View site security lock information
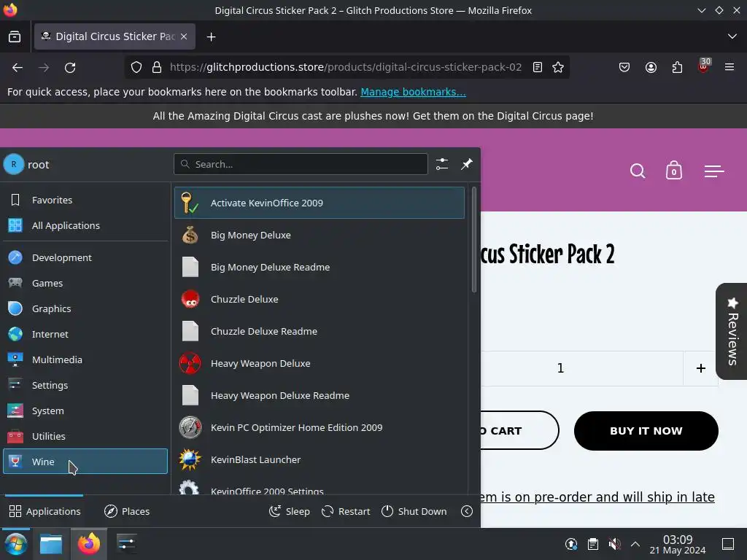This screenshot has height=560, width=747. click(x=157, y=68)
